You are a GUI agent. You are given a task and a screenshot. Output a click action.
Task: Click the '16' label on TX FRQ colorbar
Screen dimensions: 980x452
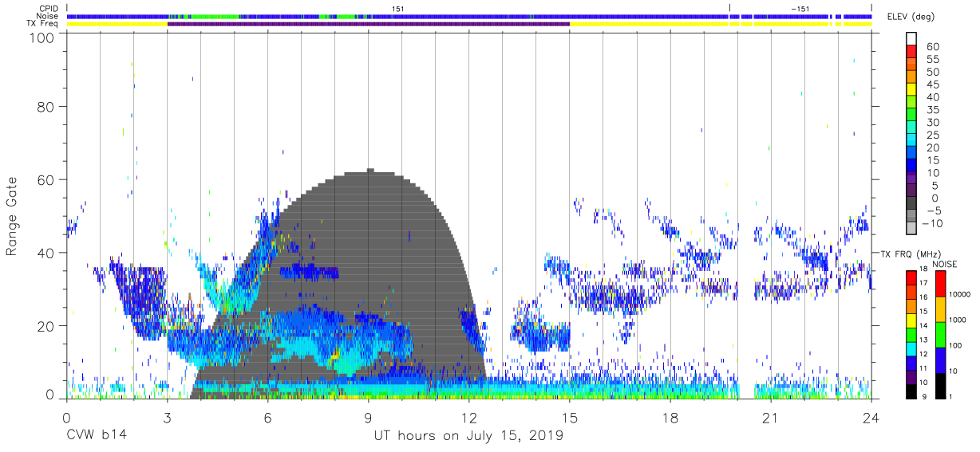coord(923,298)
